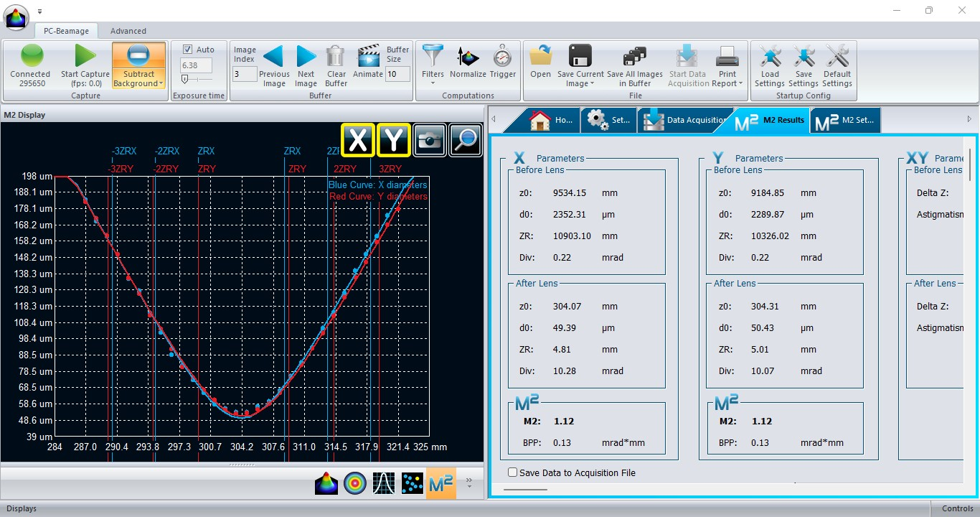
Task: Click the camera snapshot icon on graph
Action: [429, 140]
